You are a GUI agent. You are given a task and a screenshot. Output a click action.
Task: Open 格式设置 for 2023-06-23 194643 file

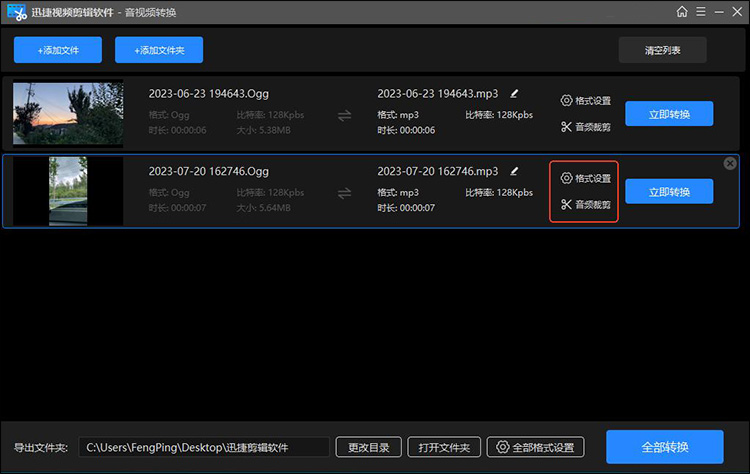point(585,100)
